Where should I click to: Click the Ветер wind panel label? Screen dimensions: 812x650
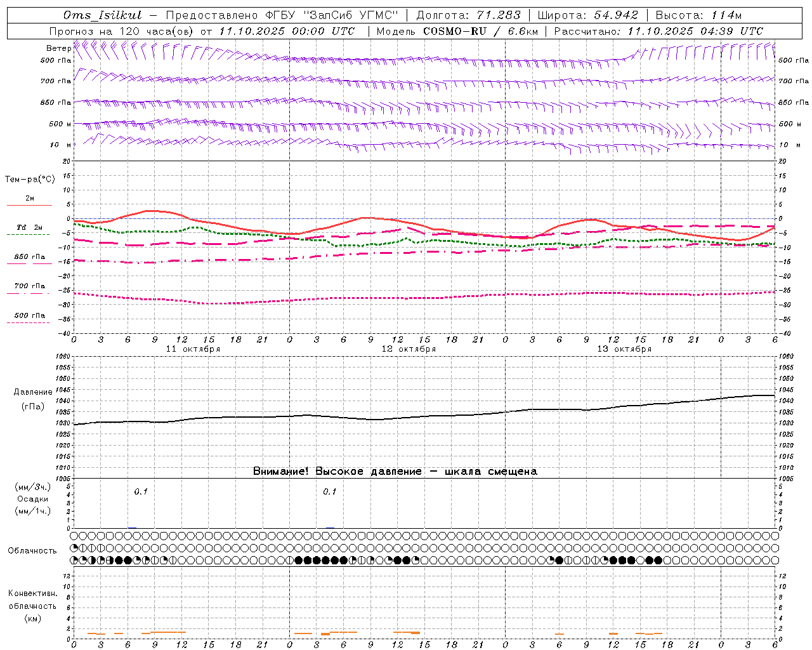[x=58, y=48]
